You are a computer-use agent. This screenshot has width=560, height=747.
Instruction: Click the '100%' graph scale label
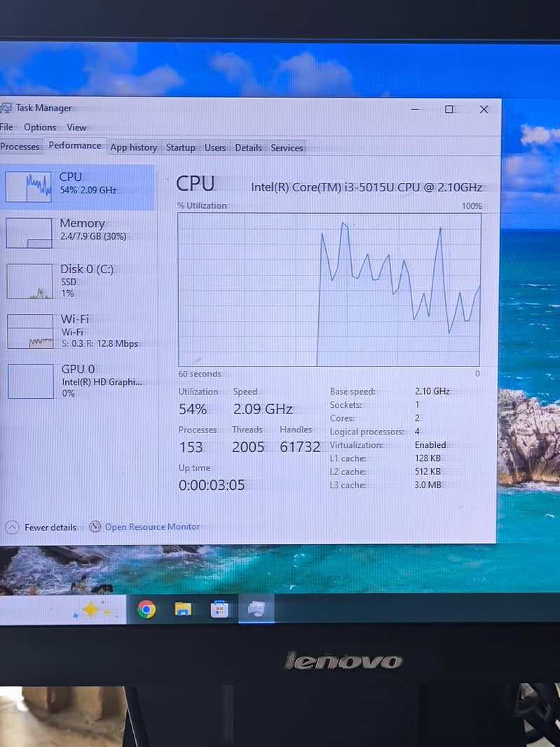tap(472, 206)
